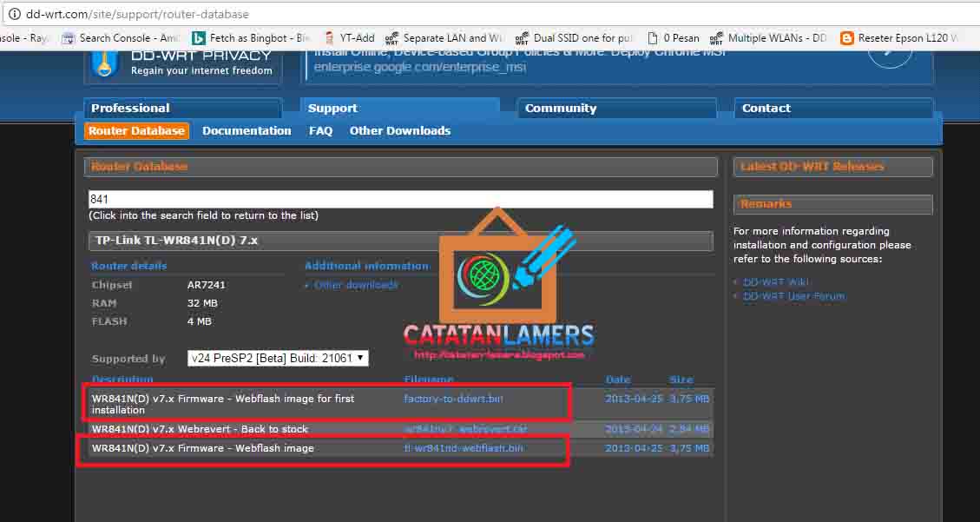The width and height of the screenshot is (980, 522).
Task: Click the 32 MB RAM value
Action: tap(202, 303)
